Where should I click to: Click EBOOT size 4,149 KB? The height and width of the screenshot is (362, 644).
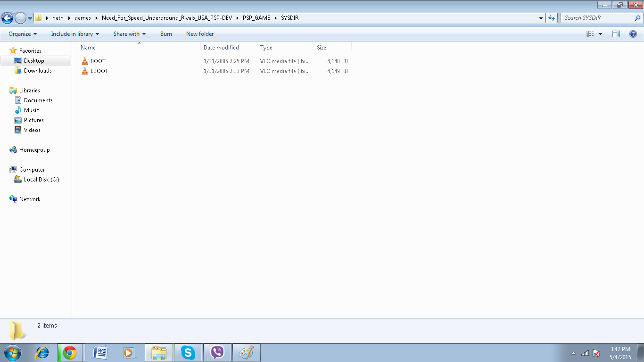(338, 71)
